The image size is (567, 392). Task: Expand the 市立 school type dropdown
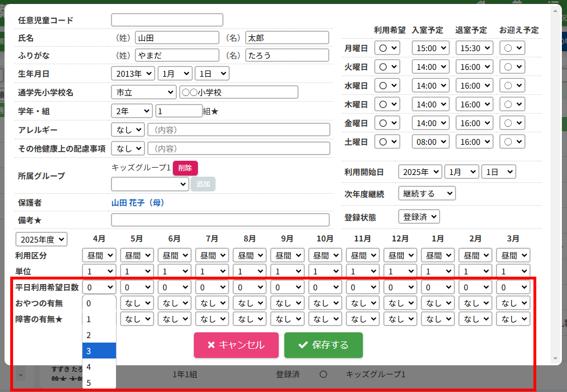[x=143, y=92]
